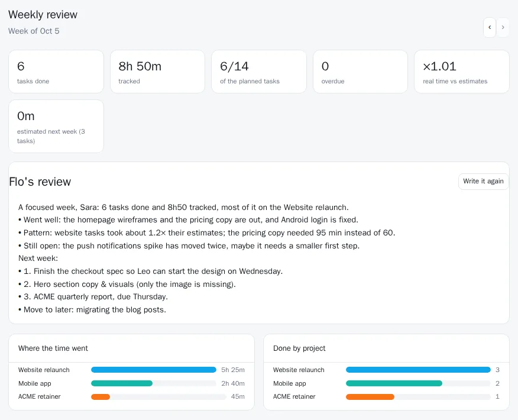Click the count 1 for ACME retainer

coord(497,396)
